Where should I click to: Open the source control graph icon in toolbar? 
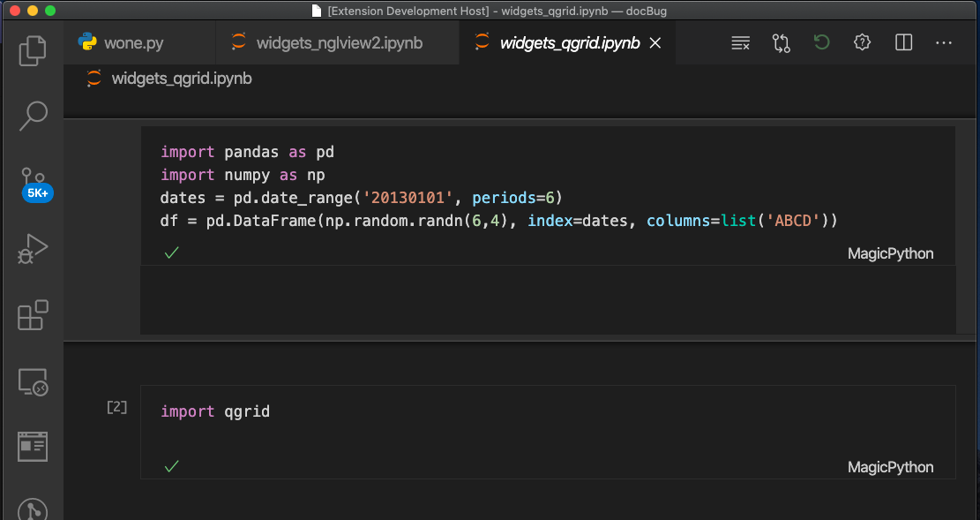[x=781, y=41]
